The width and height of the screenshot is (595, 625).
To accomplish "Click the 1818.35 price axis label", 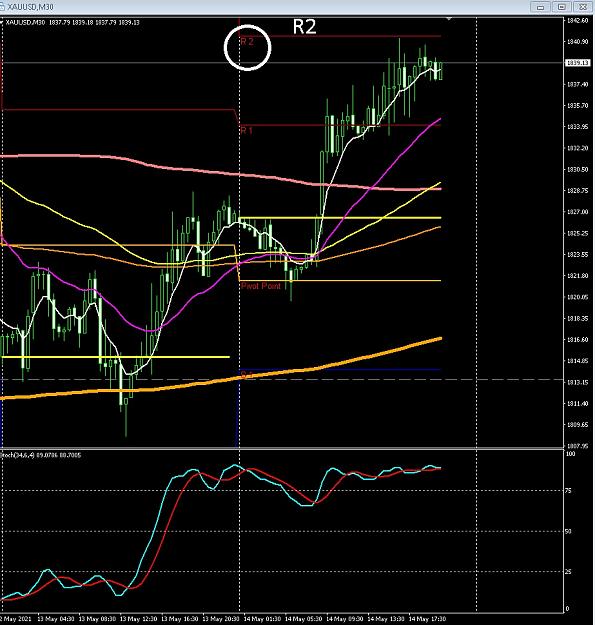I will (x=577, y=318).
